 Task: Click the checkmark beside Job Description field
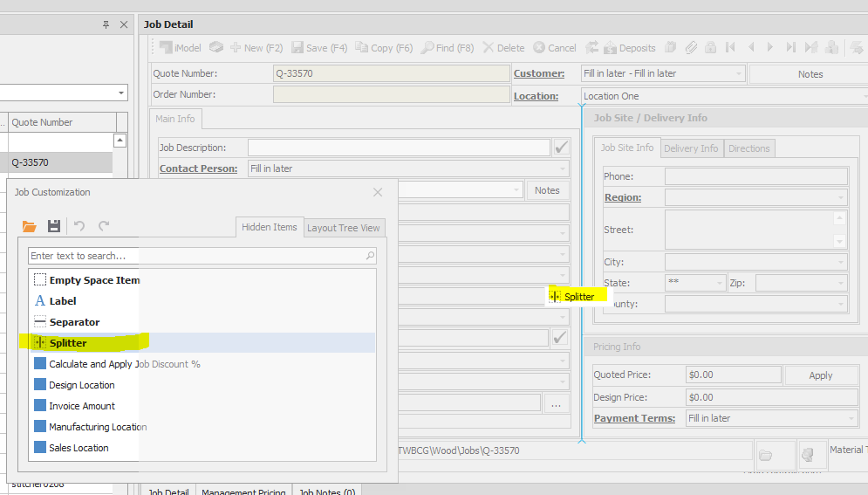[561, 148]
